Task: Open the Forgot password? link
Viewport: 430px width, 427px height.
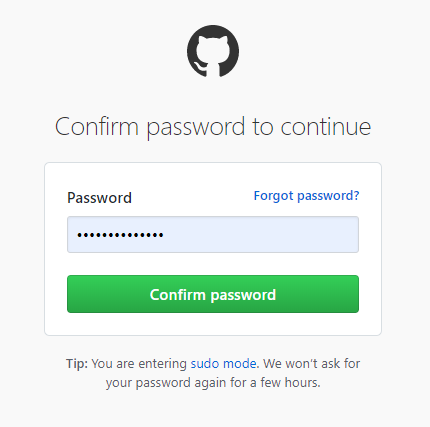Action: [306, 196]
